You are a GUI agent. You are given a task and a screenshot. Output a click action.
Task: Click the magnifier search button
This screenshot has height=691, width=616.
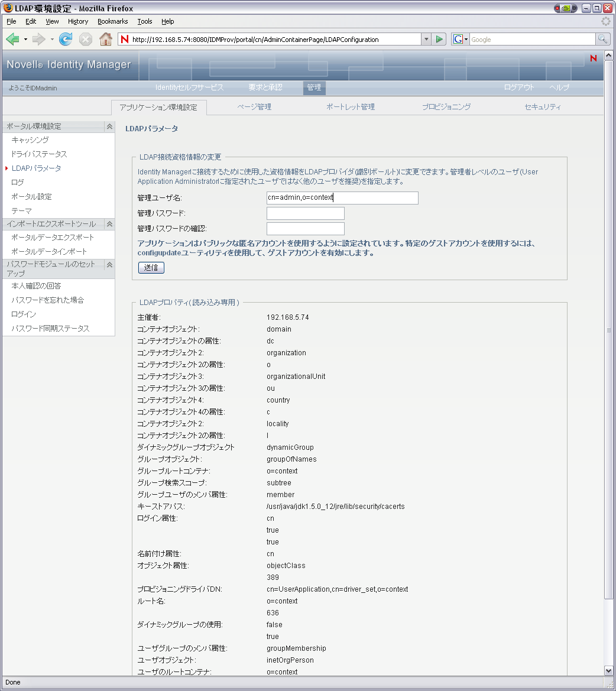tap(602, 39)
